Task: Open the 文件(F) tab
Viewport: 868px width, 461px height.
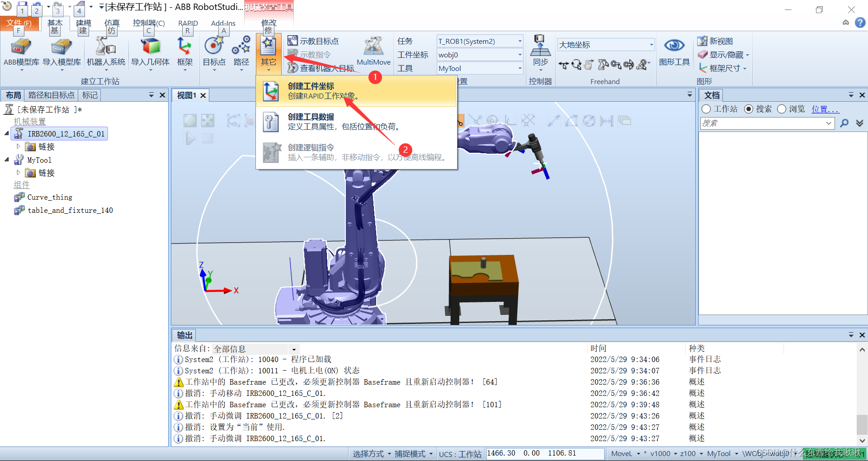Action: pyautogui.click(x=19, y=23)
